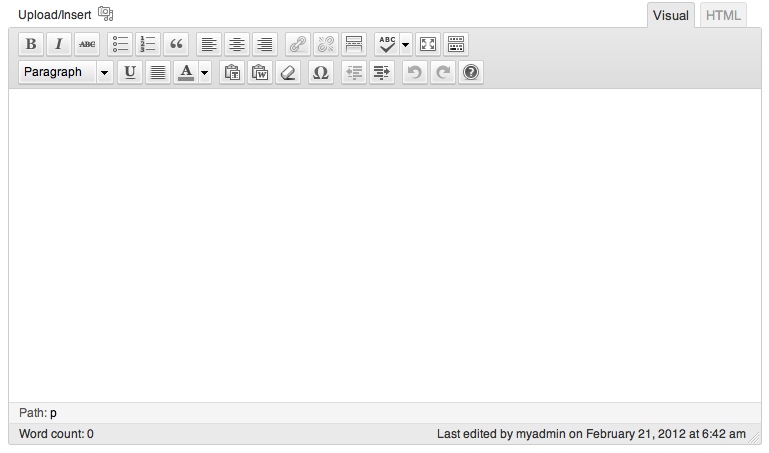Image resolution: width=769 pixels, height=453 pixels.
Task: Expand the text color picker arrow
Action: pos(204,73)
